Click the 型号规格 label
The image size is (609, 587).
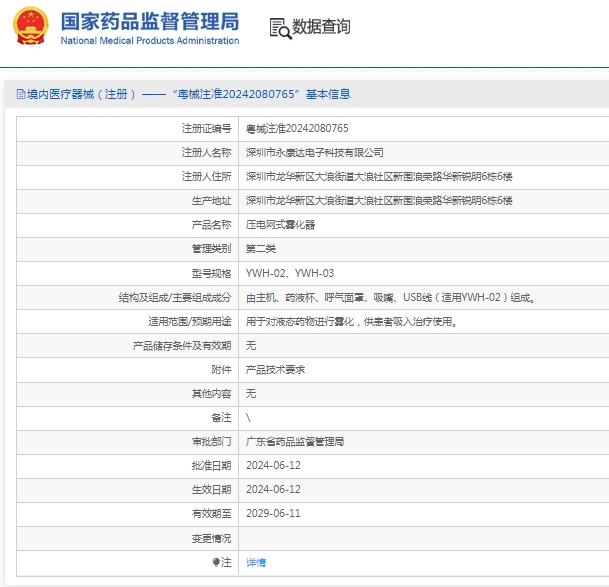[x=211, y=273]
